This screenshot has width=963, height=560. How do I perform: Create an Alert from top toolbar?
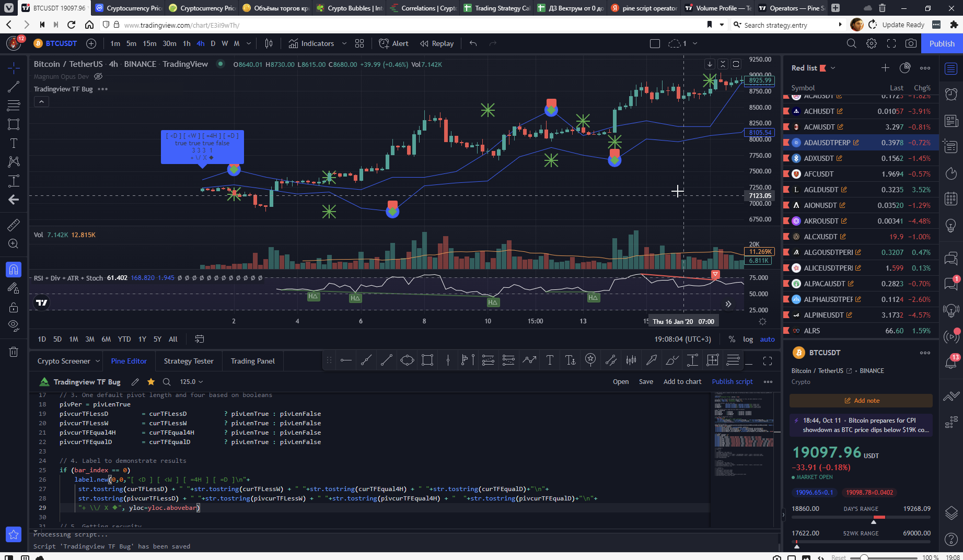coord(393,43)
